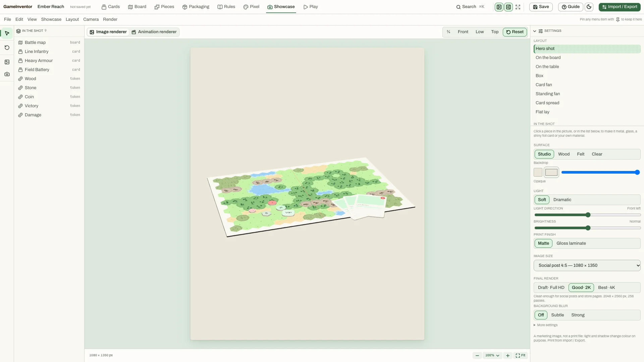Select the pointer tool in left sidebar

[x=7, y=33]
